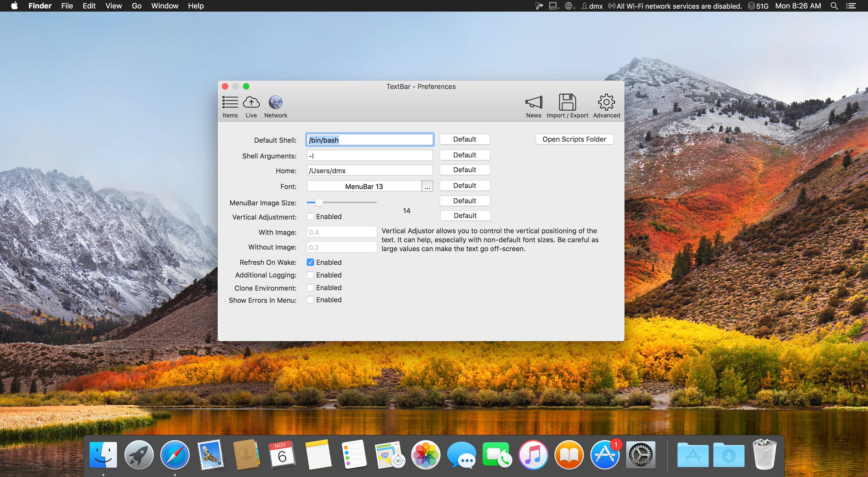Open Import / Export floppy disk pane

[567, 106]
